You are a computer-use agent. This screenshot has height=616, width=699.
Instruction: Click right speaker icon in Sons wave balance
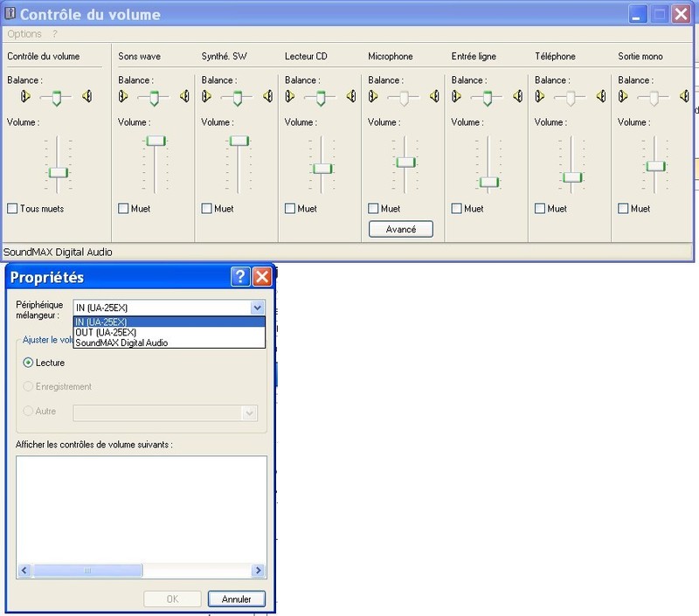tap(183, 96)
